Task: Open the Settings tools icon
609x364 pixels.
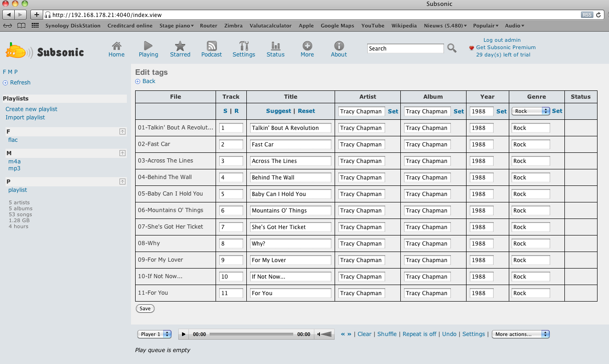Action: click(244, 45)
